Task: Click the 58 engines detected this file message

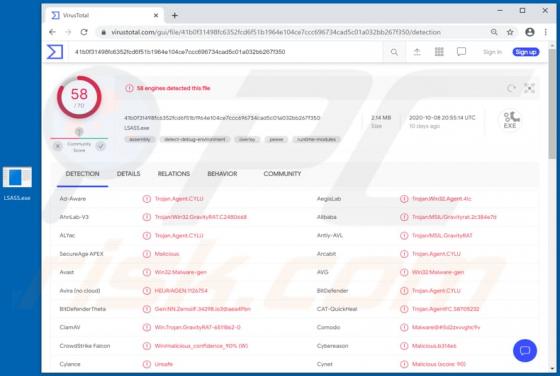Action: pos(174,88)
